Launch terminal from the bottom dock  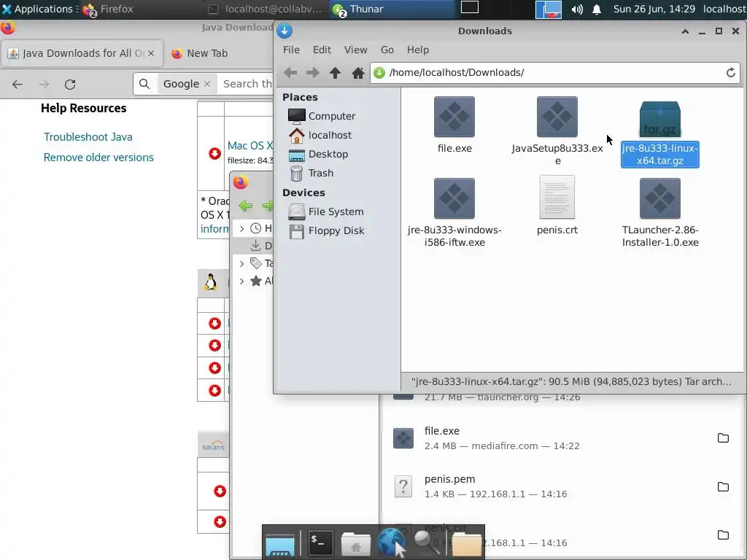tap(321, 542)
